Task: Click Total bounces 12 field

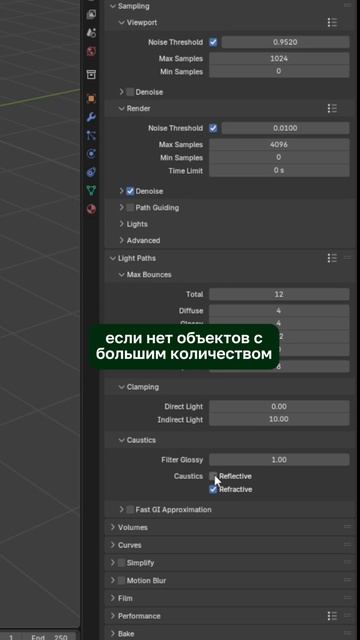Action: click(279, 294)
